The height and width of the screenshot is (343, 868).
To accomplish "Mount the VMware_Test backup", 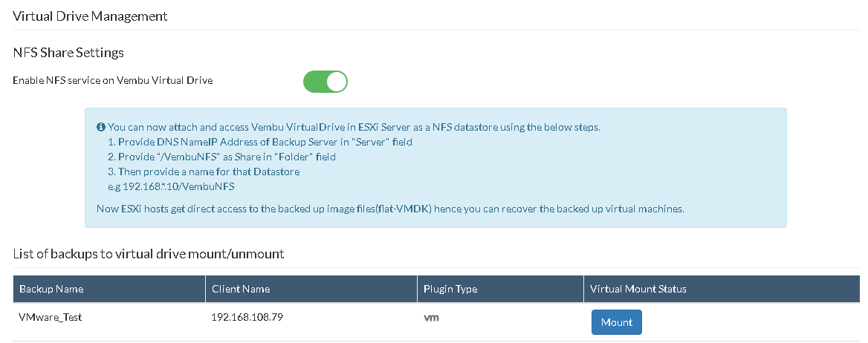I will tap(616, 322).
